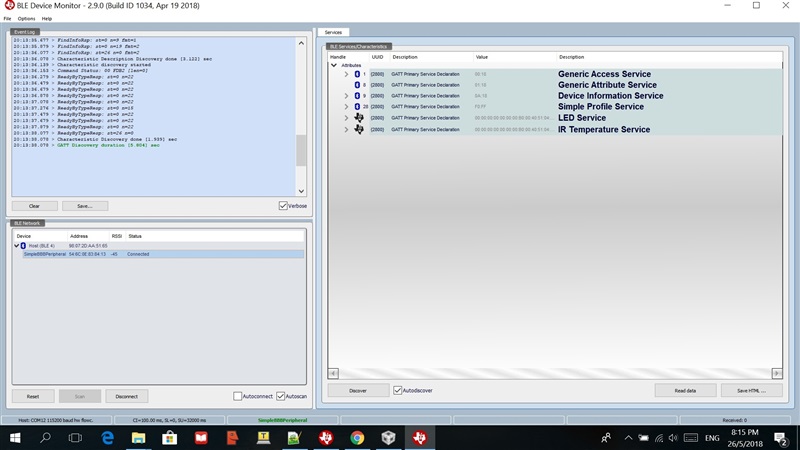
Task: Click Bluetooth icon of Generic Access Service row
Action: 357,74
